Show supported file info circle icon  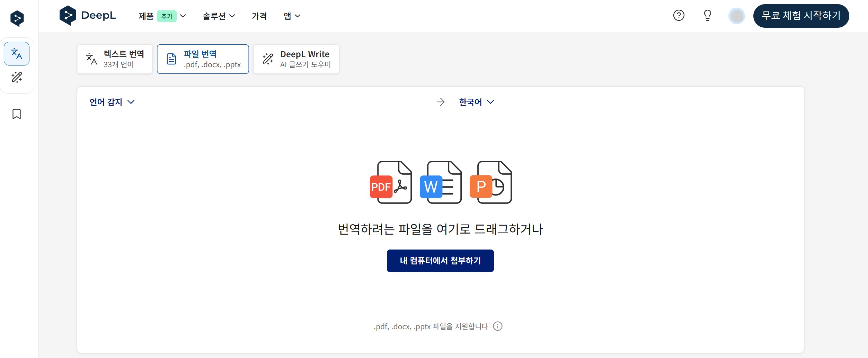(498, 326)
